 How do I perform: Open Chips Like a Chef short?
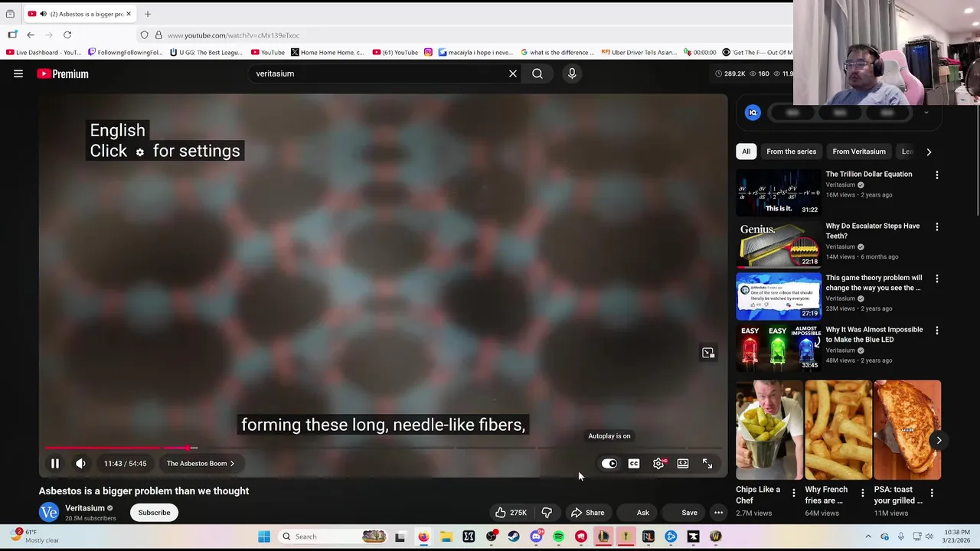(769, 429)
